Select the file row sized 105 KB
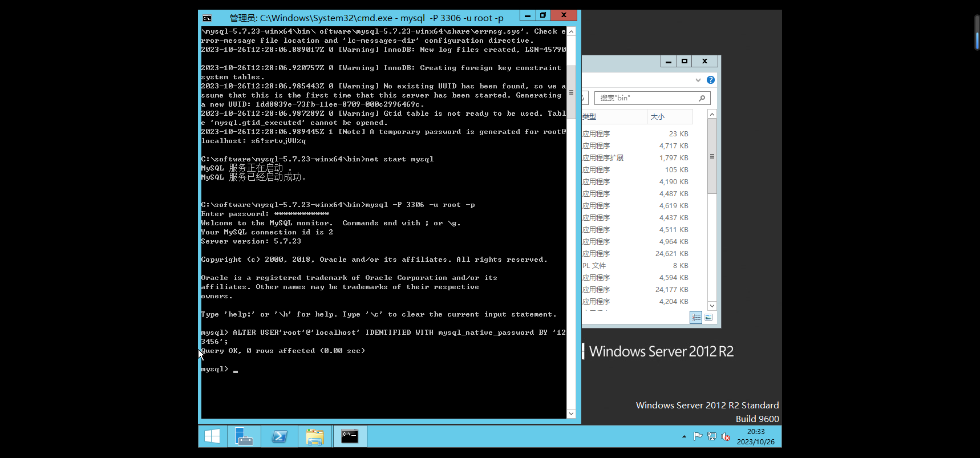Image resolution: width=980 pixels, height=458 pixels. [x=637, y=170]
